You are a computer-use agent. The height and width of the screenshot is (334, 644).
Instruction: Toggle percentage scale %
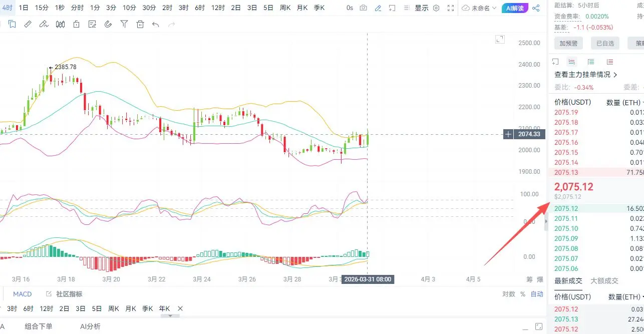tap(523, 294)
